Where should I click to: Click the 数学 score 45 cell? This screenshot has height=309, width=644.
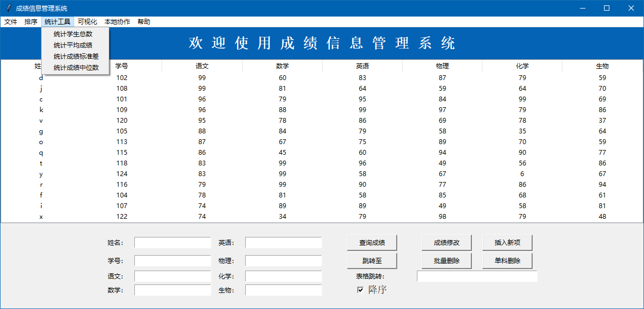point(283,153)
